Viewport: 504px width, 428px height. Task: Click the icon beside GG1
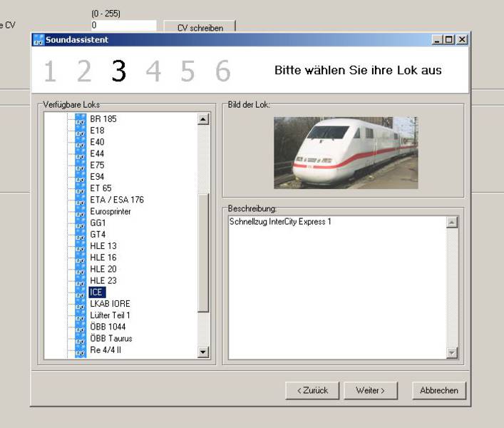coord(81,223)
